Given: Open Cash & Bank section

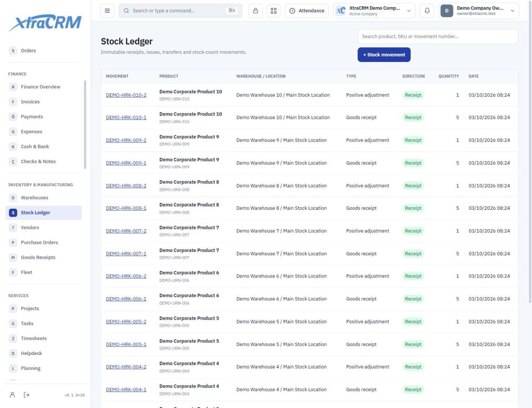Looking at the screenshot, I should 44,147.
